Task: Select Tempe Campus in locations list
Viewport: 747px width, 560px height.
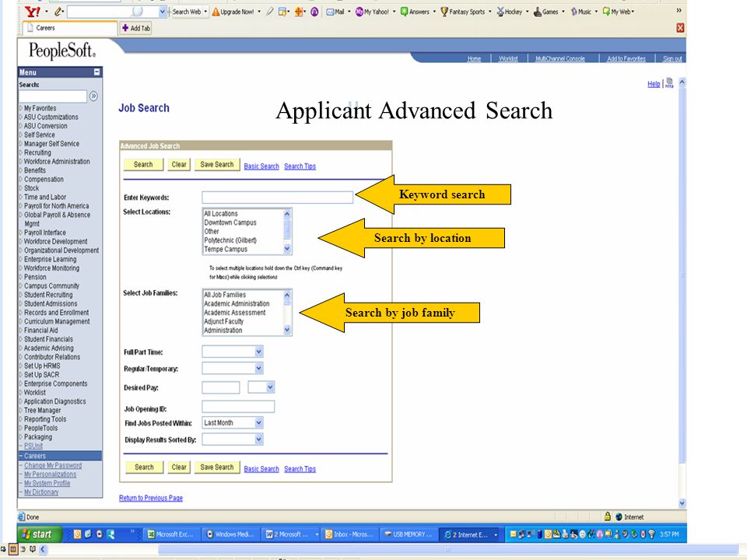Action: tap(226, 249)
